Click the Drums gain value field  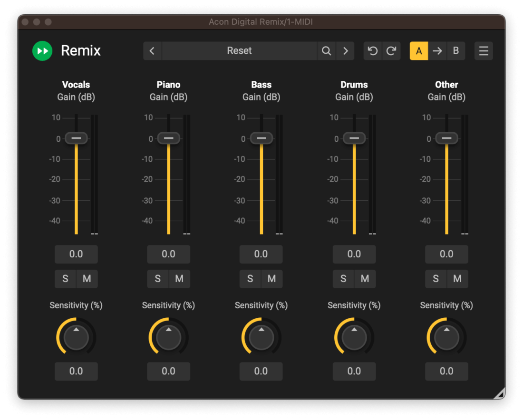[x=354, y=254]
